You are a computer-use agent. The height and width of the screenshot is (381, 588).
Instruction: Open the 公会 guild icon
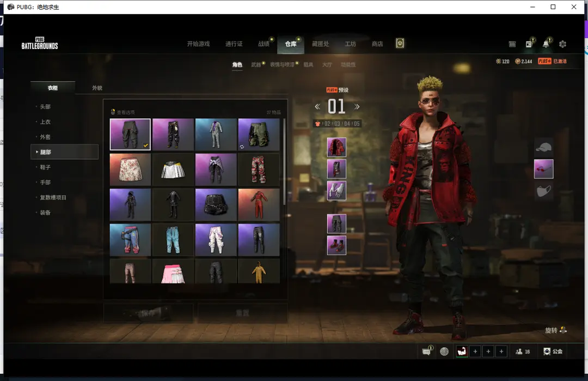553,352
